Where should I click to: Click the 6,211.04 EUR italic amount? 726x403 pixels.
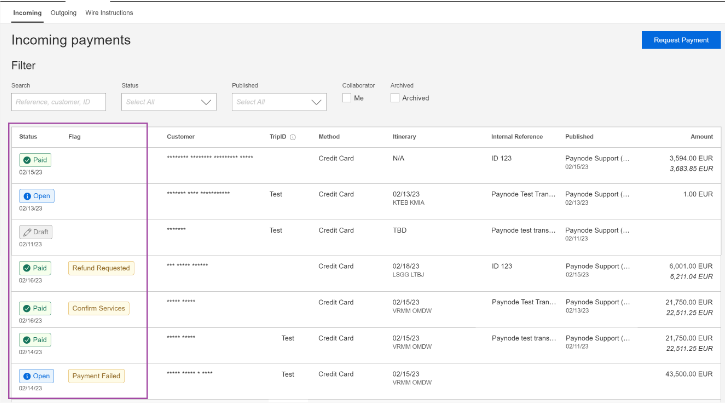coord(691,277)
